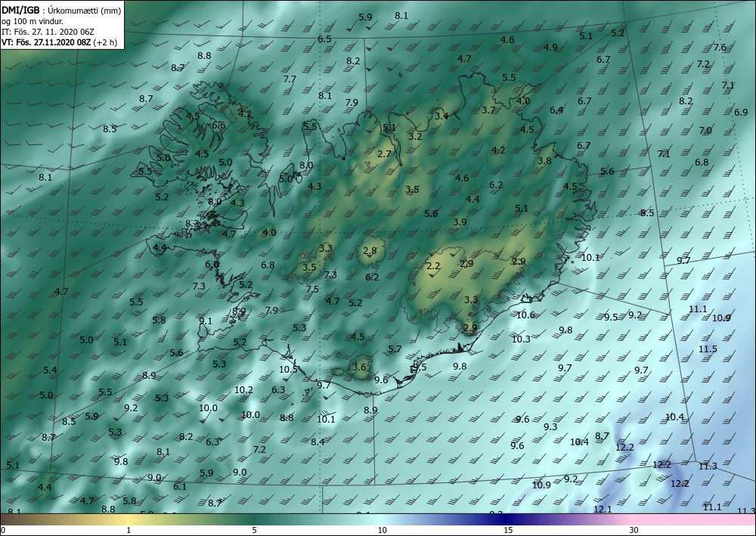Click the map value '3.6'
Viewport: 756px width, 536px height.
[x=359, y=367]
